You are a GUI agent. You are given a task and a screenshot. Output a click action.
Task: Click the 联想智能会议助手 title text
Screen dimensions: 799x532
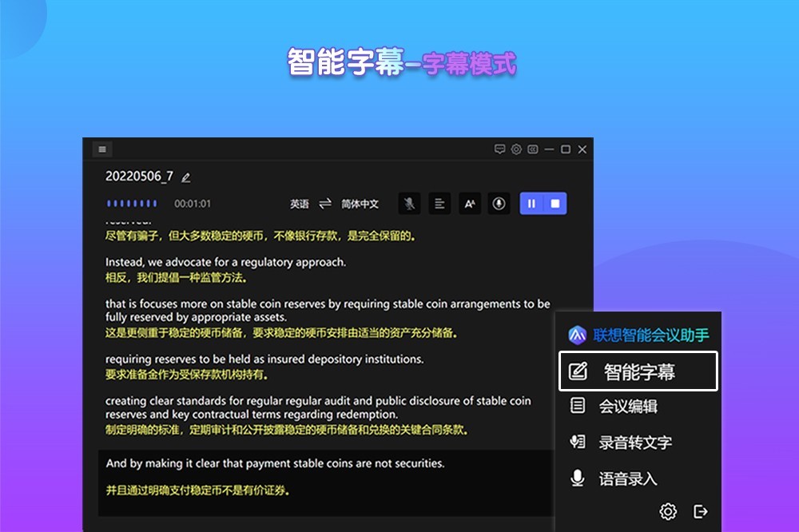pyautogui.click(x=651, y=335)
